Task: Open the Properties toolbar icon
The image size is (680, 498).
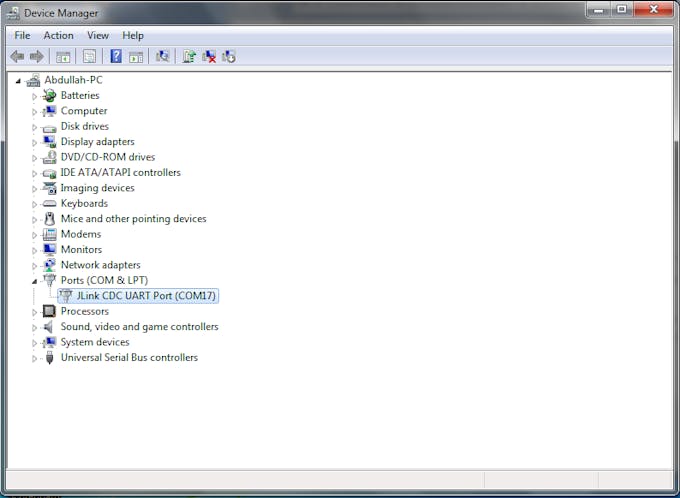Action: pyautogui.click(x=89, y=56)
